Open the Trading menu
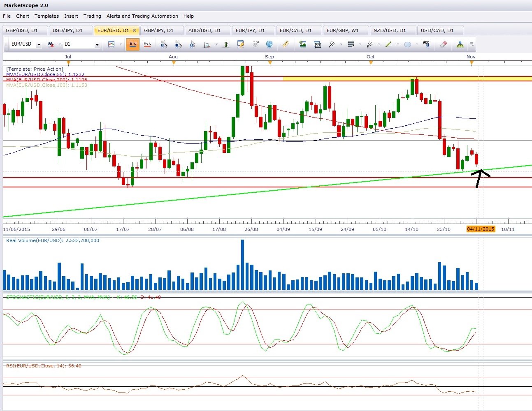The height and width of the screenshot is (411, 532). (x=92, y=16)
